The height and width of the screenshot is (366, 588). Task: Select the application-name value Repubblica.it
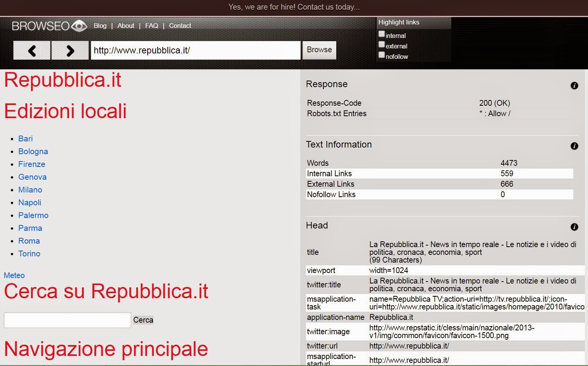click(x=391, y=317)
